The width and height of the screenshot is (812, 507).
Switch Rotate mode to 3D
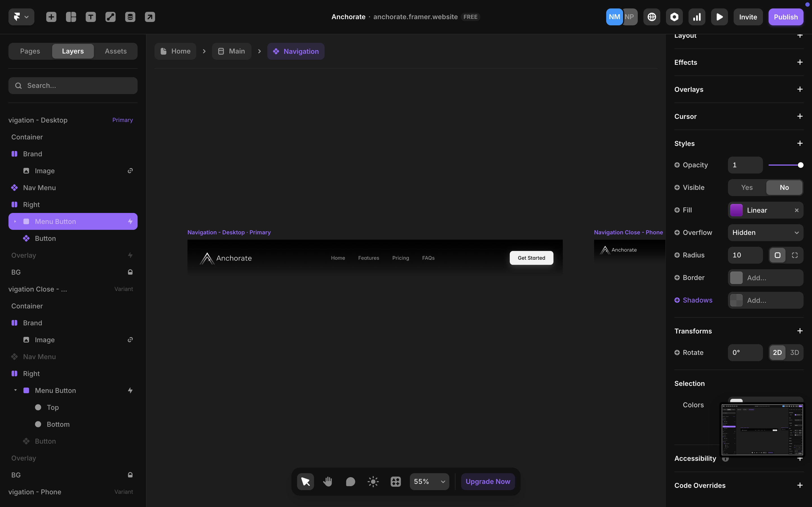click(794, 352)
